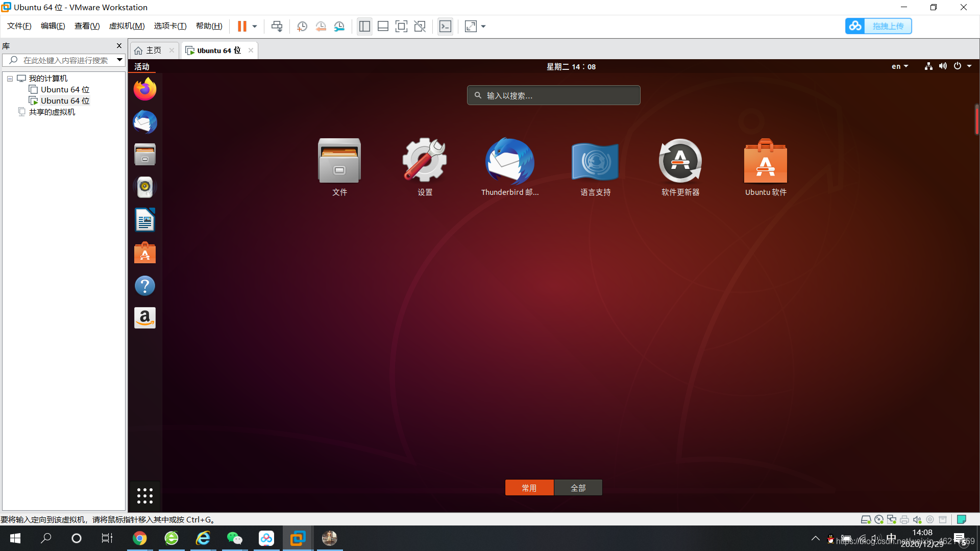The image size is (980, 551).
Task: Show the applications grid button in the dock
Action: coord(145,495)
